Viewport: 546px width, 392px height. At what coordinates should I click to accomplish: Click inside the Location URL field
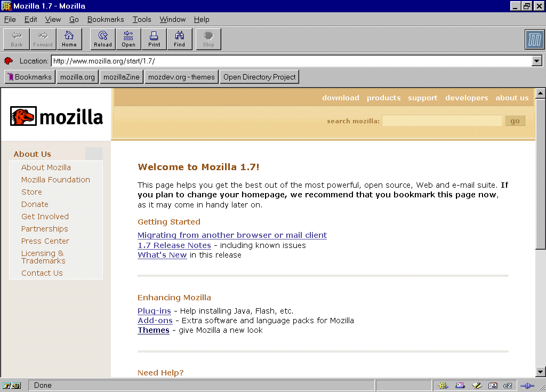[x=292, y=61]
